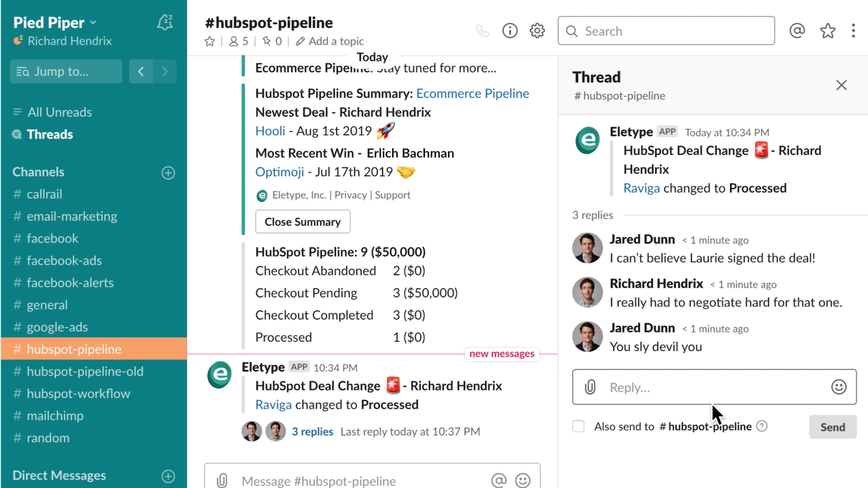Image resolution: width=868 pixels, height=488 pixels.
Task: Focus the #hubspot-pipeline message input
Action: (x=353, y=480)
